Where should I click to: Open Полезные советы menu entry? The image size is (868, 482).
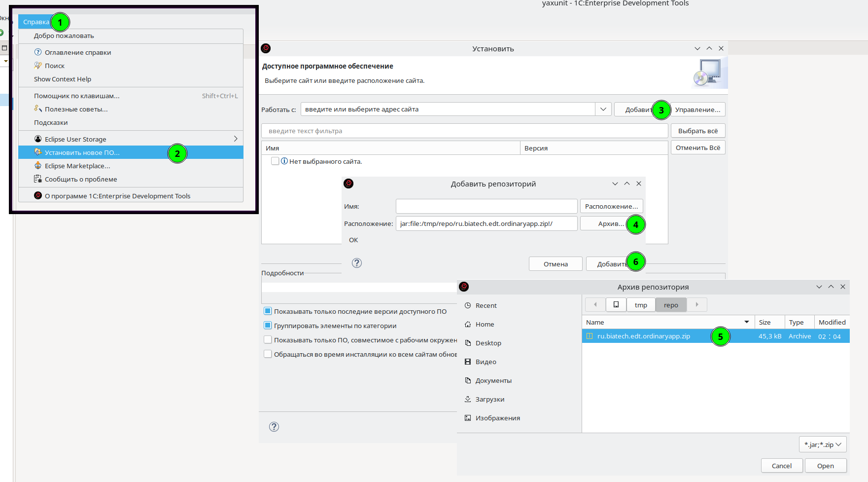pyautogui.click(x=76, y=109)
